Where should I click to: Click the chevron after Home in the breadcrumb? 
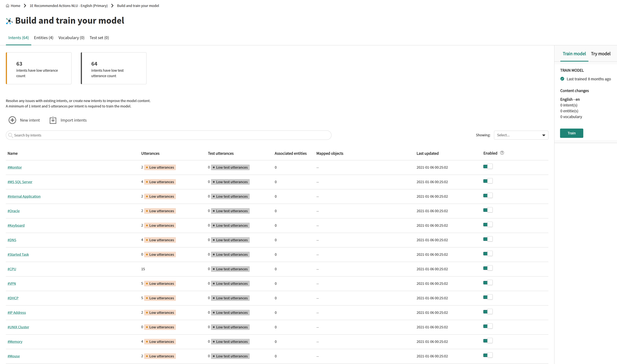coord(25,6)
